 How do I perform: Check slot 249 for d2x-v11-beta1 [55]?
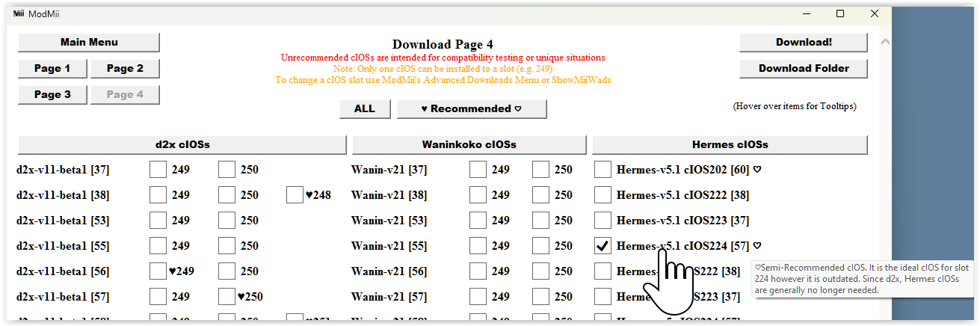(x=158, y=246)
